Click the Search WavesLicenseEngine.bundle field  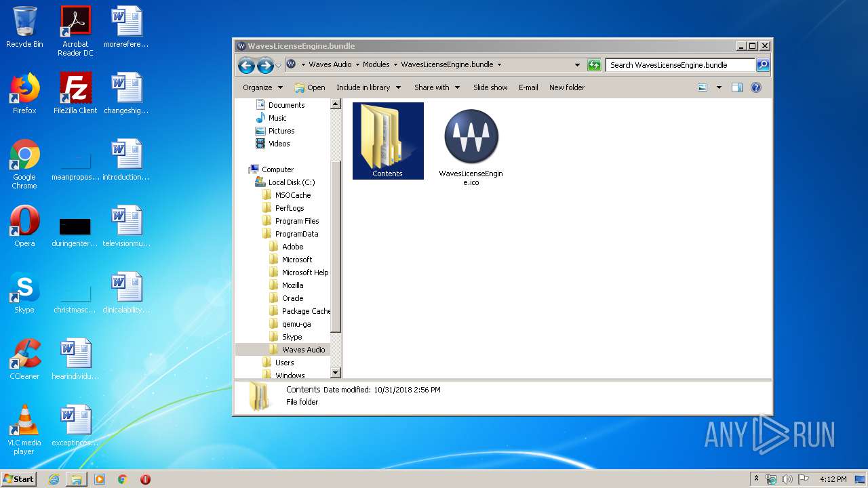click(679, 65)
